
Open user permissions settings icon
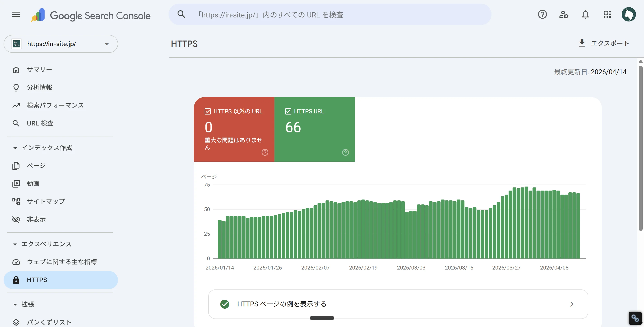[564, 15]
